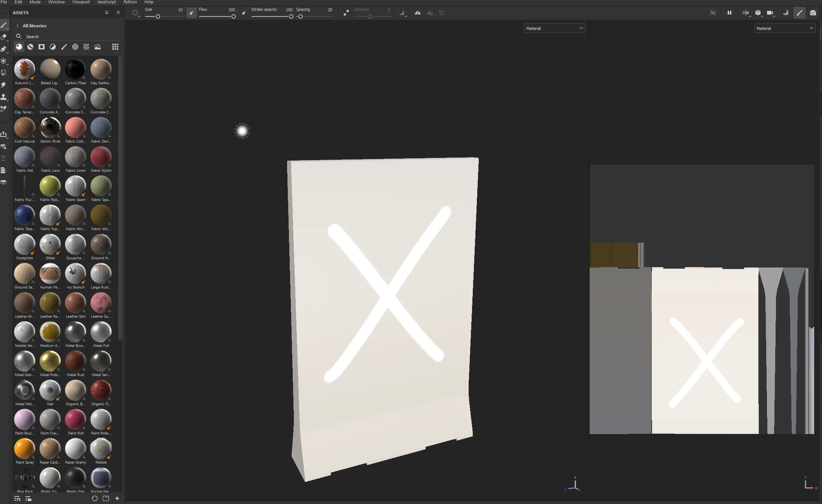The image size is (822, 504).
Task: Open the 2D view Material dropdown
Action: (x=784, y=28)
